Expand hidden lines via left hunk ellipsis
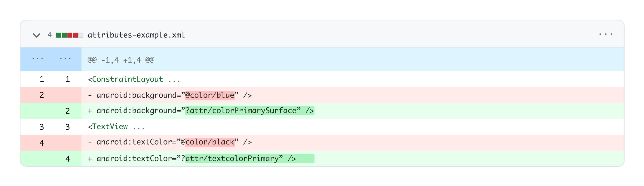This screenshot has height=186, width=644. pos(37,59)
